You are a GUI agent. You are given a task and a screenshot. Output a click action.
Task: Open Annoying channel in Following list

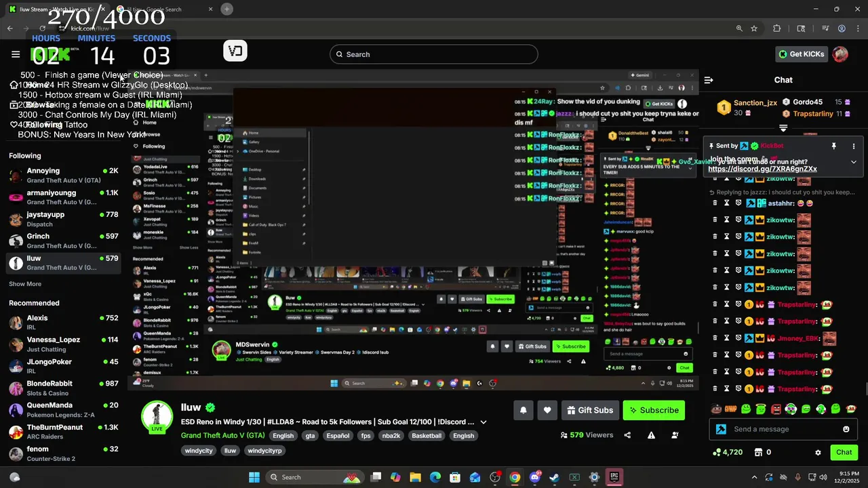(x=64, y=176)
